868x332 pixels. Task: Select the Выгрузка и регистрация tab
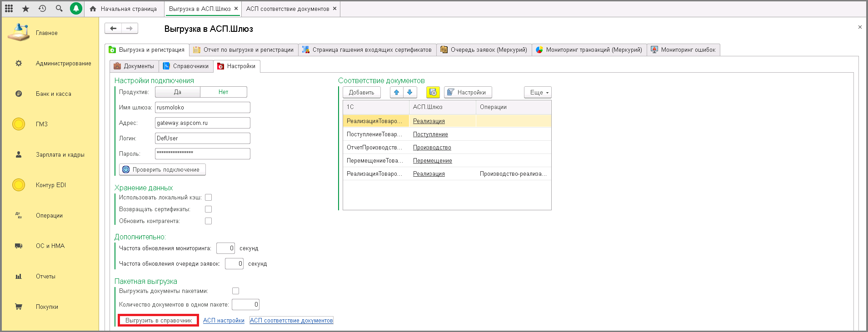coord(147,50)
